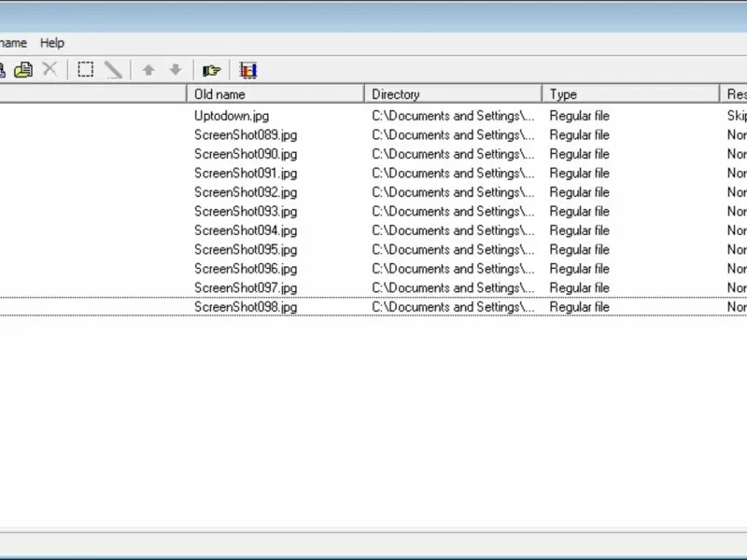The width and height of the screenshot is (747, 560).
Task: Click directory path for ScreenShot095.jpg
Action: (x=453, y=249)
